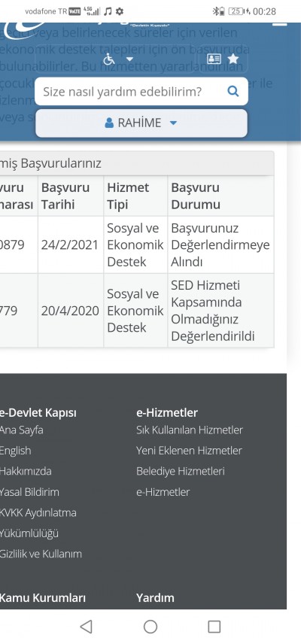This screenshot has width=301, height=644.
Task: Open the accessibility wheelchair icon menu
Action: tap(109, 59)
